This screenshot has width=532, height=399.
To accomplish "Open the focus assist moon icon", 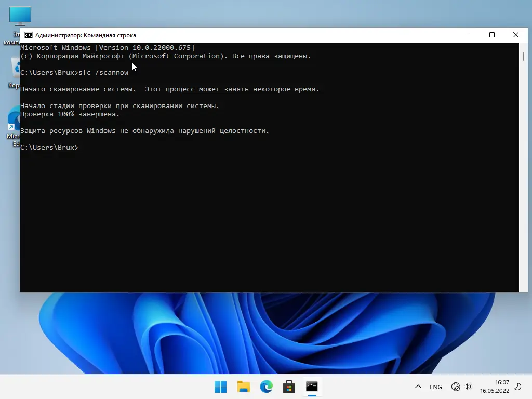I will [518, 387].
